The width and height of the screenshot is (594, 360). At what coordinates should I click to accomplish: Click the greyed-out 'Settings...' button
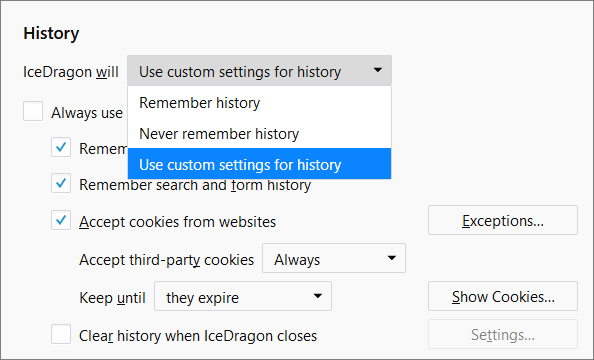pyautogui.click(x=503, y=334)
